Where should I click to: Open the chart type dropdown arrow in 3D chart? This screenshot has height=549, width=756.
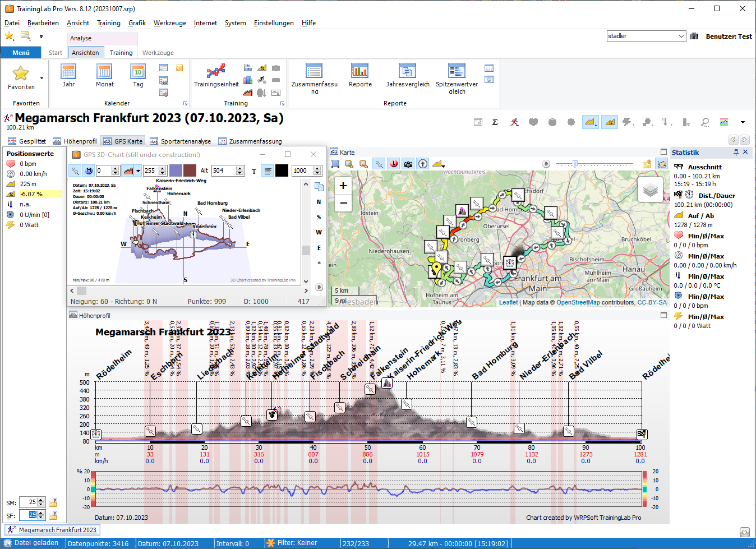(x=138, y=171)
